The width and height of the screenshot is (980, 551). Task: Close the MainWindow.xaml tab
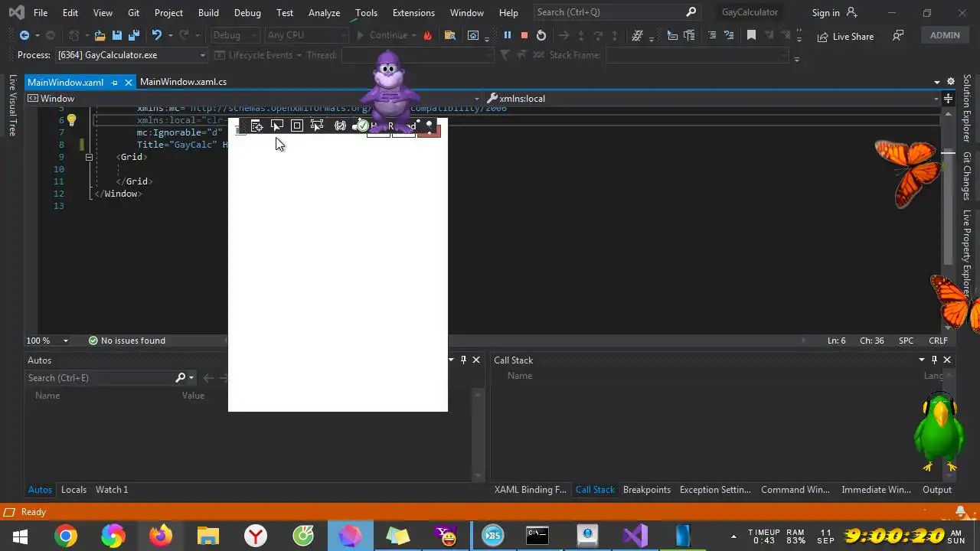click(x=129, y=82)
